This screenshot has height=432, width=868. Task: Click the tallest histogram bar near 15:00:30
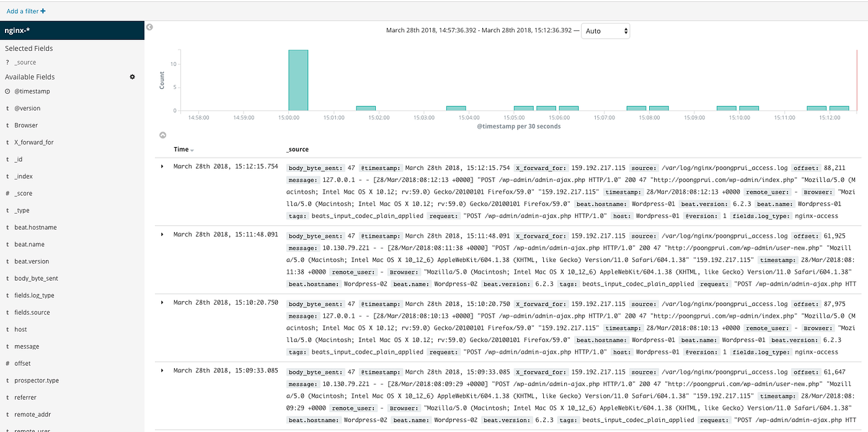point(298,81)
